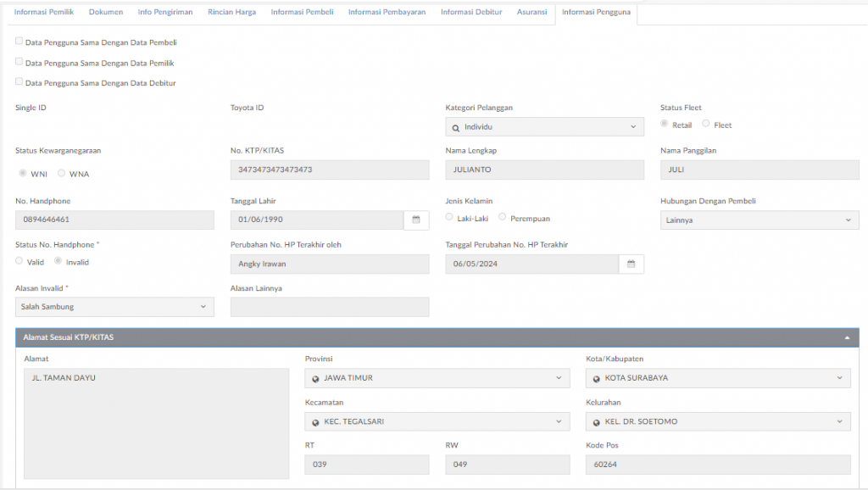Collapse Alamat Sesuai KTP/KITAS section
The height and width of the screenshot is (490, 868).
pyautogui.click(x=847, y=337)
